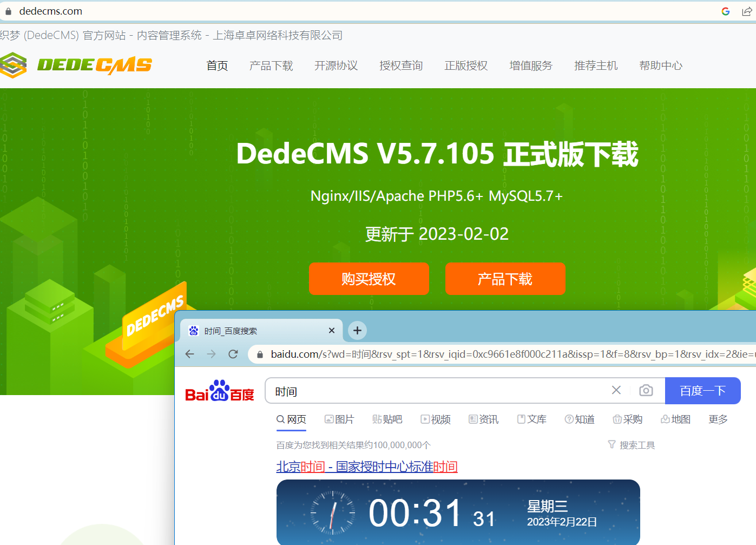This screenshot has width=756, height=545.
Task: Open the 首页 menu item
Action: pos(218,65)
